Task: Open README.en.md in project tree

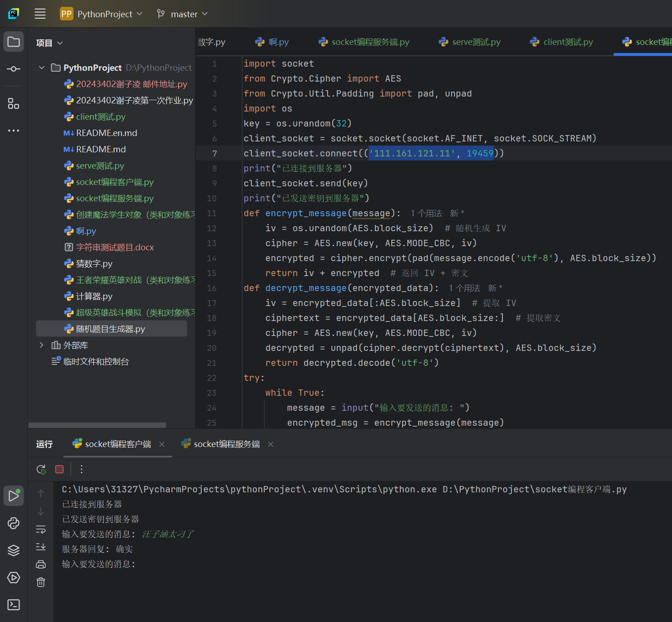Action: click(x=100, y=133)
